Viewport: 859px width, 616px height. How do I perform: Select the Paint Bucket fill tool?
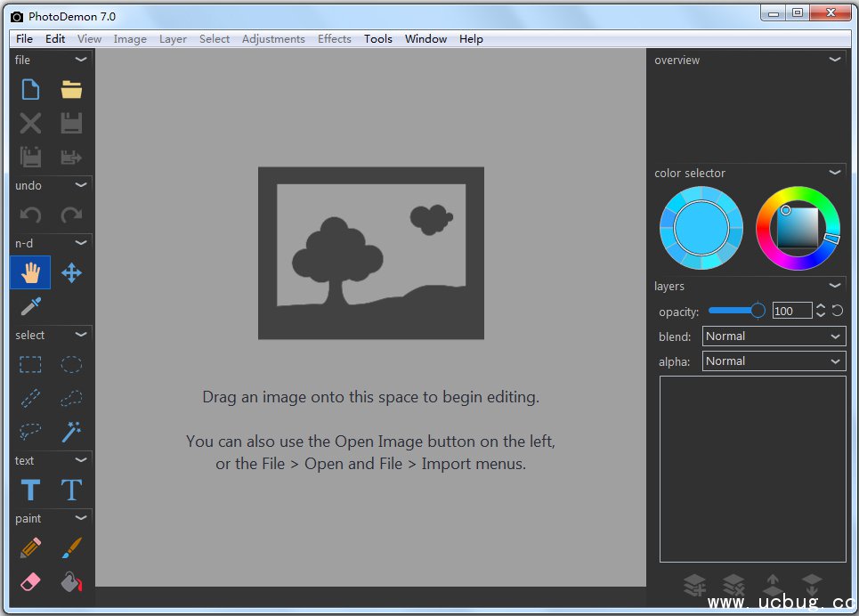71,581
